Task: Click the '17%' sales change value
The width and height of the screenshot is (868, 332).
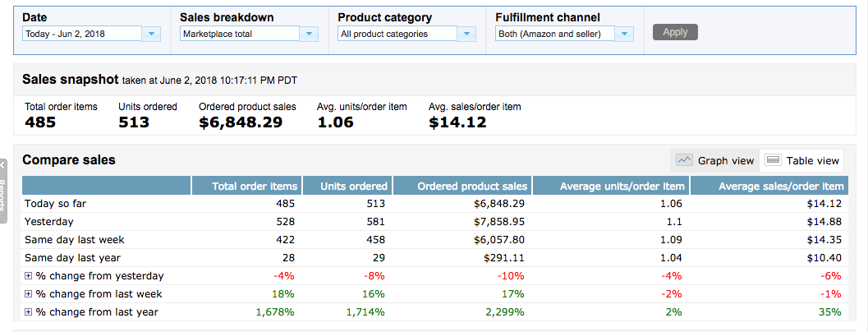Action: 514,293
